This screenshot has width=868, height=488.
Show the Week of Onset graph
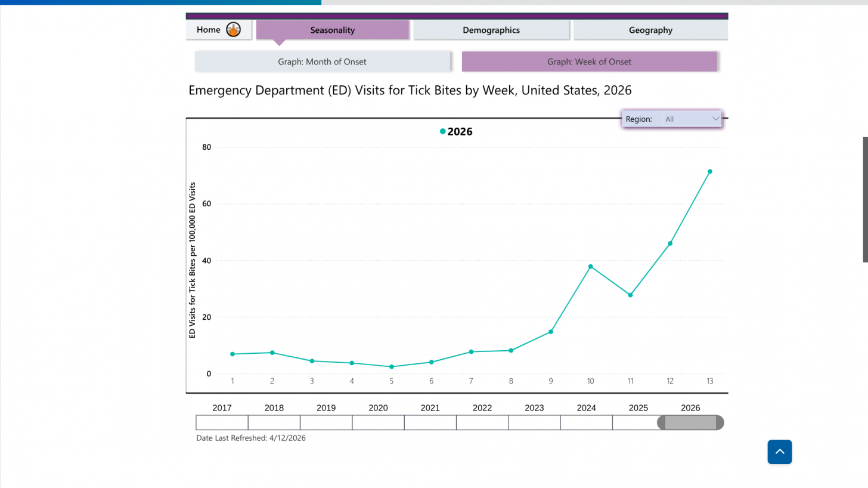[589, 61]
